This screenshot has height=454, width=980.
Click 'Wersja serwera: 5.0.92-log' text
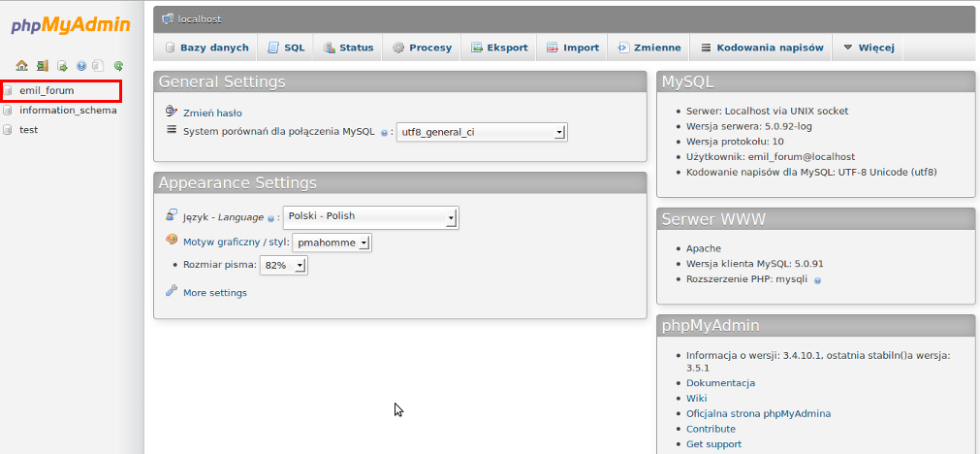749,126
